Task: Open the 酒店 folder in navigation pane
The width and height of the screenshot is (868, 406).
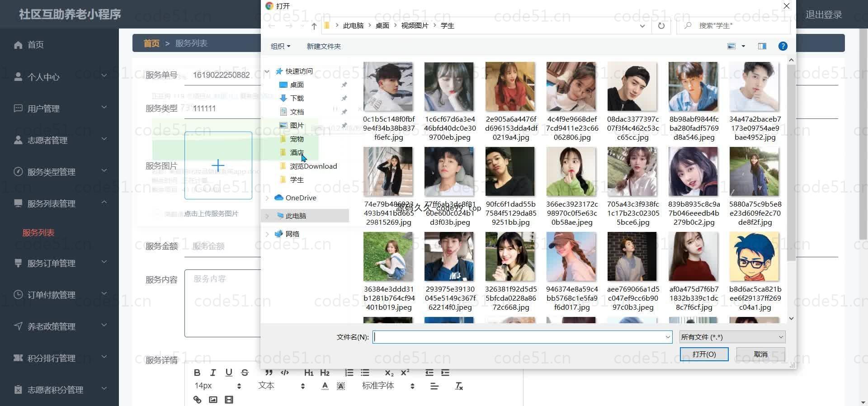Action: (x=297, y=152)
